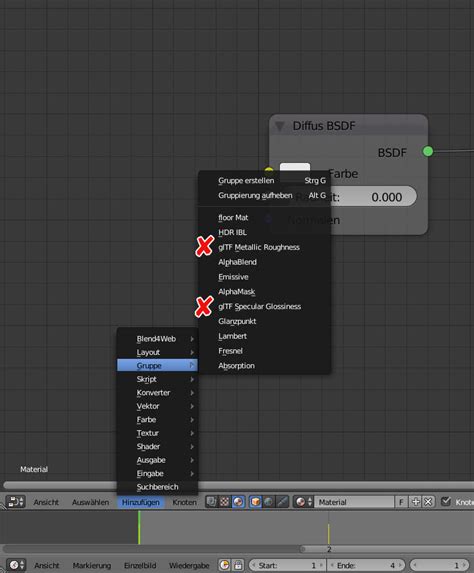Add the AlphaBlend group
This screenshot has width=474, height=573.
tap(265, 262)
